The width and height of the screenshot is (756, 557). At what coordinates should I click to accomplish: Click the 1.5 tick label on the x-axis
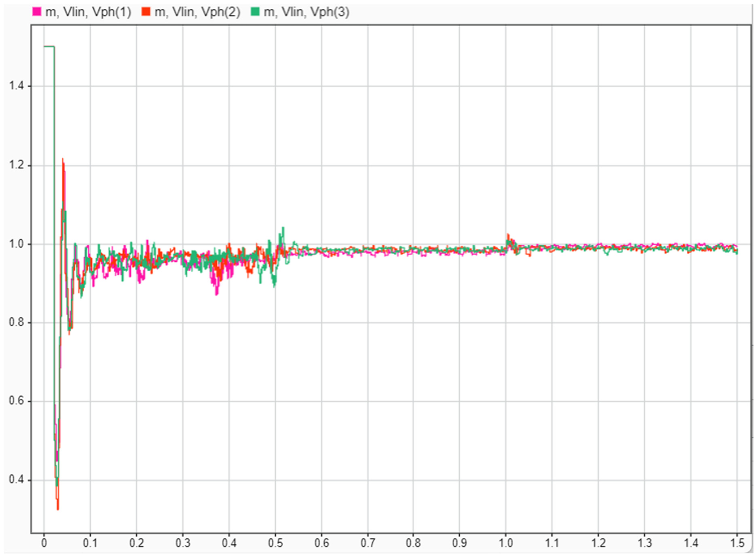737,543
